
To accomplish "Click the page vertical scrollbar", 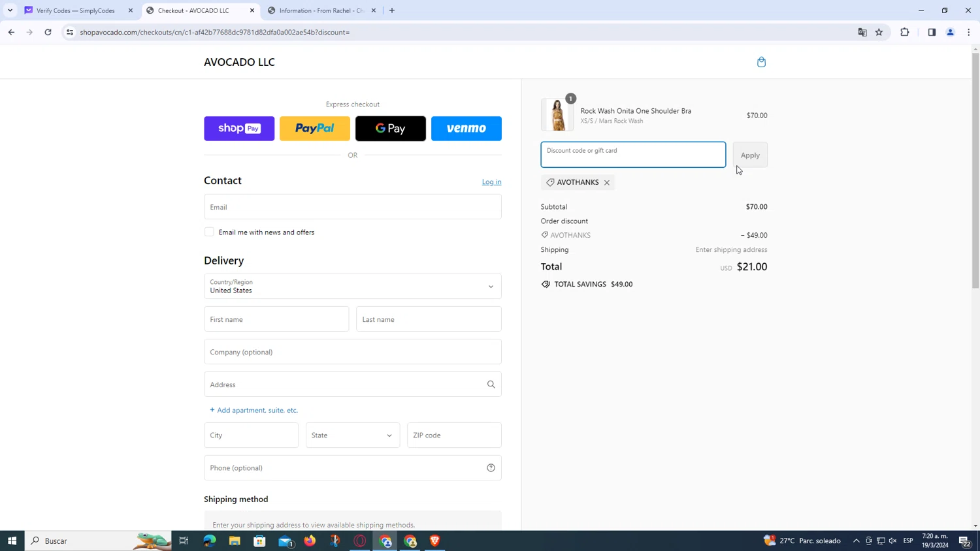I will coord(975,170).
